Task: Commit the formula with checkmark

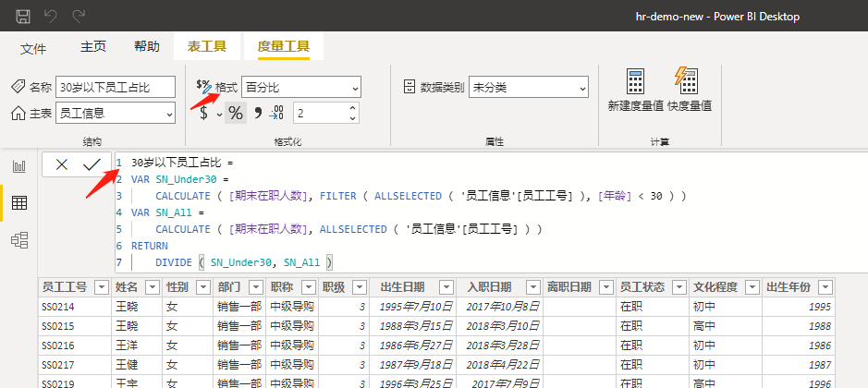Action: [x=91, y=164]
